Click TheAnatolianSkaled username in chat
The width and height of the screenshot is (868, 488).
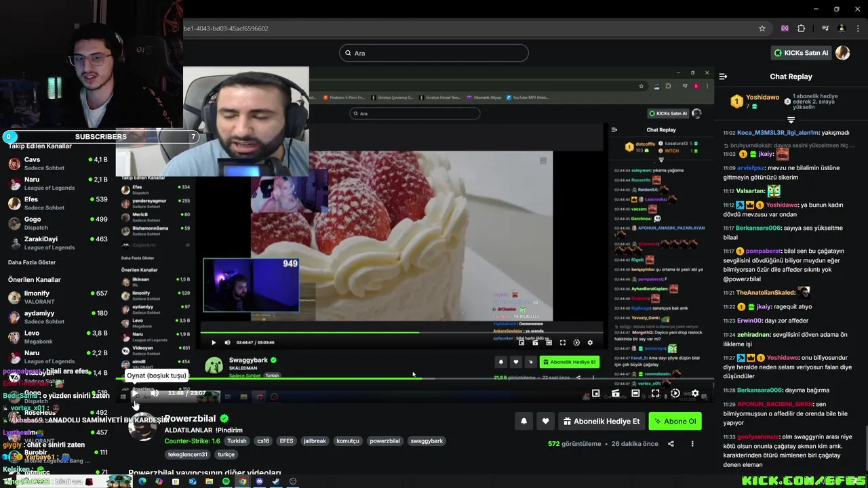pos(766,292)
